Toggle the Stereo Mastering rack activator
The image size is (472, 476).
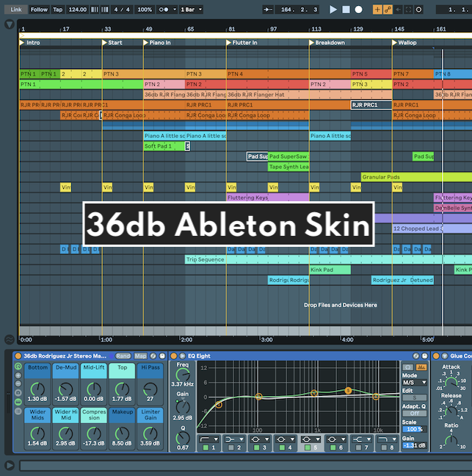(x=18, y=356)
